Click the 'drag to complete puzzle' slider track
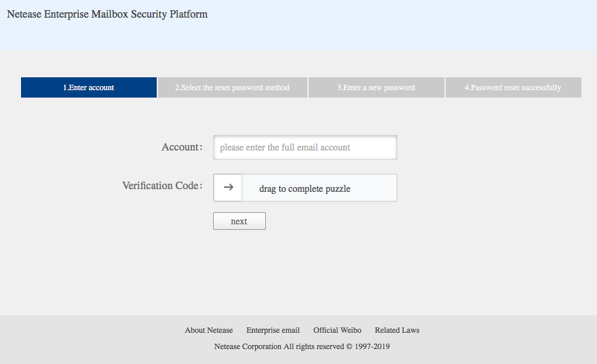Image resolution: width=597 pixels, height=364 pixels. [319, 188]
